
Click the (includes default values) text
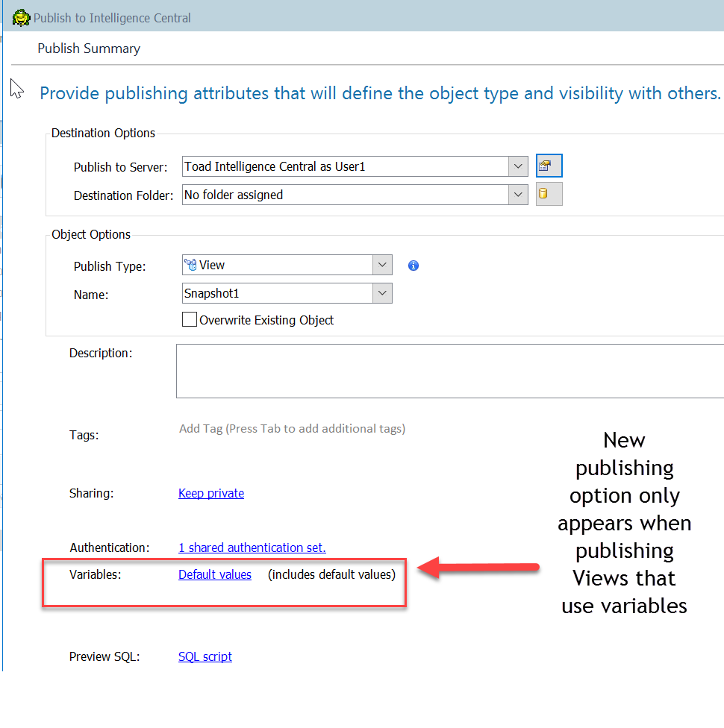tap(332, 574)
